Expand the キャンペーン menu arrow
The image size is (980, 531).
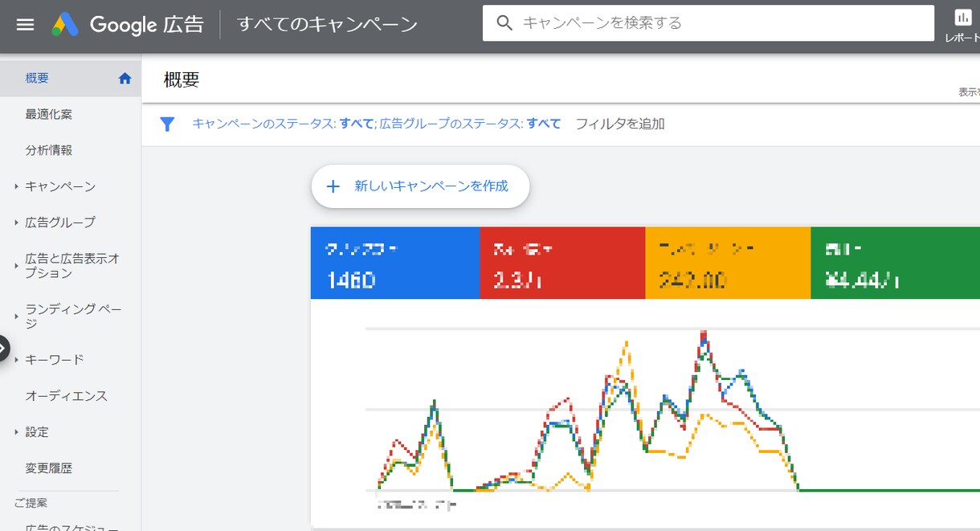16,186
